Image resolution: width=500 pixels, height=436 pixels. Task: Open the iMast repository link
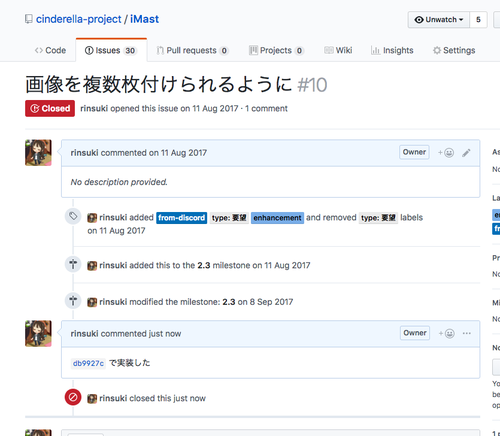pos(144,19)
